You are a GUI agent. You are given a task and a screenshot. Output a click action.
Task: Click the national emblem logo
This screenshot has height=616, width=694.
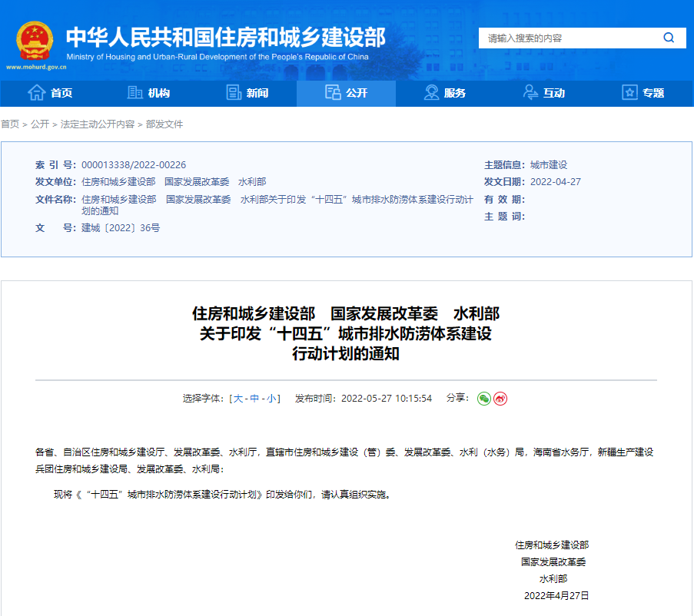pos(35,40)
